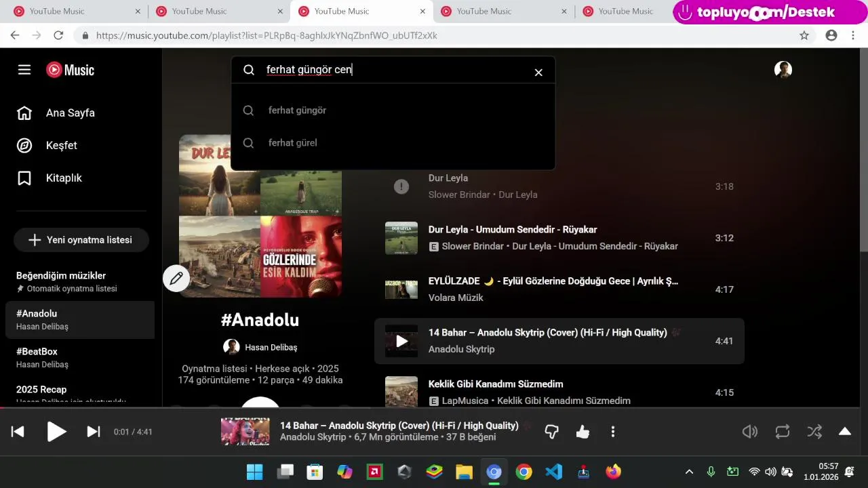Open the 2025 Recap playlist
The image size is (868, 488).
coord(80,394)
